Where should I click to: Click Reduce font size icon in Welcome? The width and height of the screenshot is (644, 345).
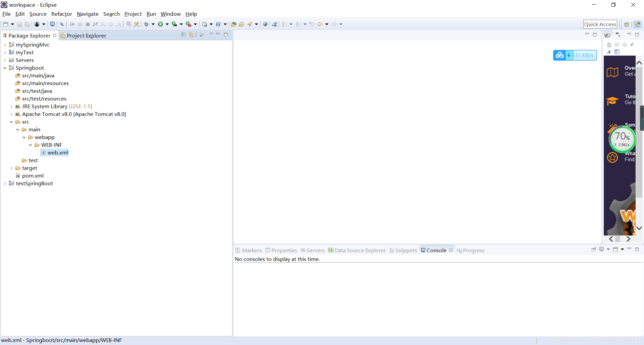[632, 45]
